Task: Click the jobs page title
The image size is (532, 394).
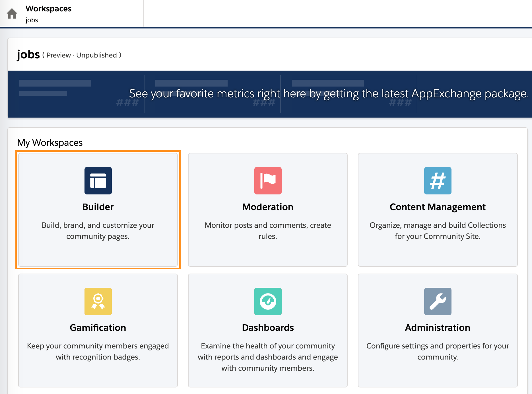Action: 28,54
